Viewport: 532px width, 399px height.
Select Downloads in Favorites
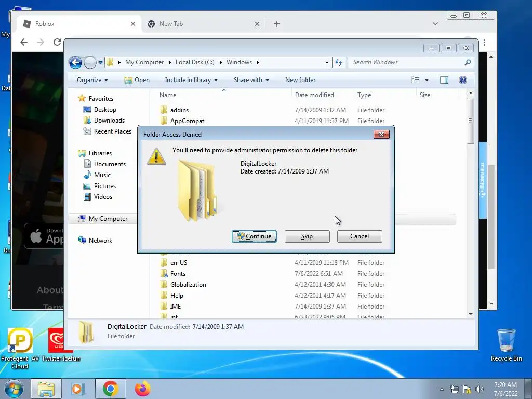point(109,121)
